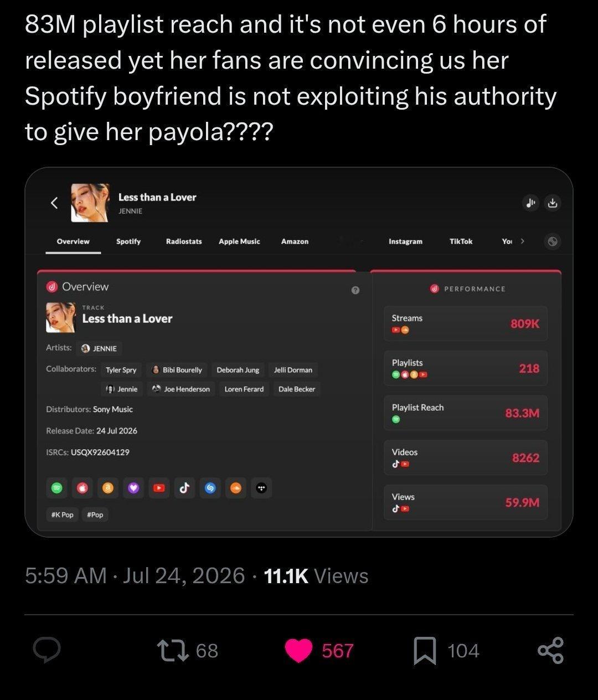The height and width of the screenshot is (700, 598).
Task: Open the Apple Music platform icon
Action: click(x=82, y=488)
